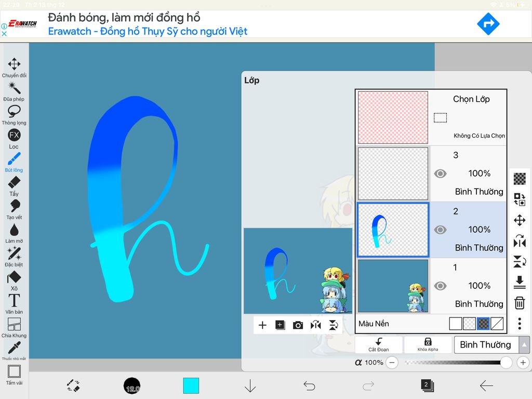
Task: Tap the down arrow in bottom bar
Action: coord(250,386)
